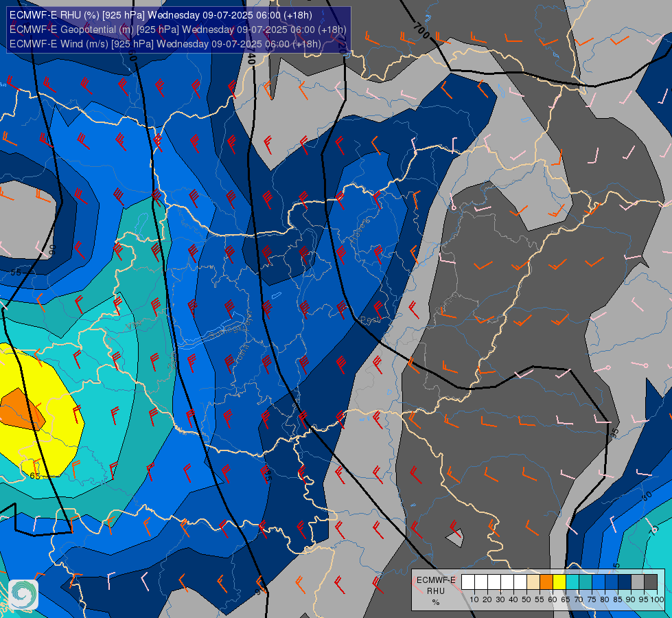Click the legend label 'RHU'

click(x=436, y=591)
